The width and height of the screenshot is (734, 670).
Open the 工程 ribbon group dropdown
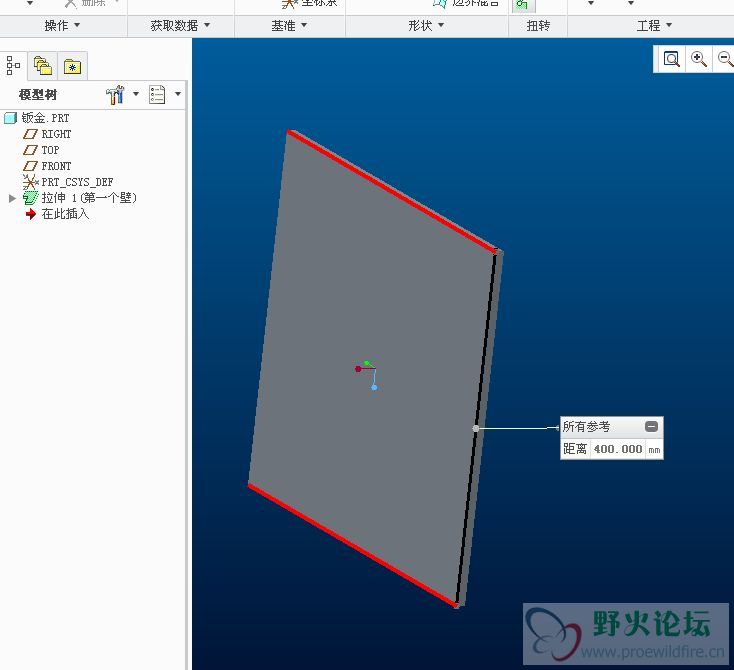(654, 26)
